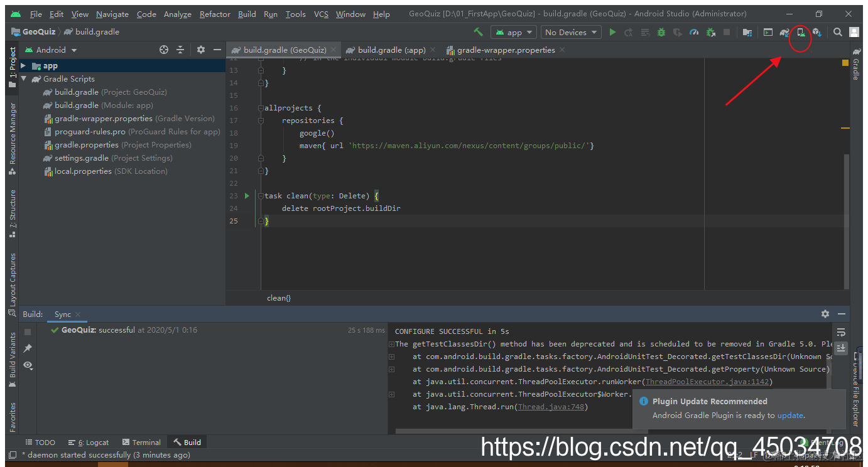
Task: Open the VCS menu
Action: click(x=321, y=14)
